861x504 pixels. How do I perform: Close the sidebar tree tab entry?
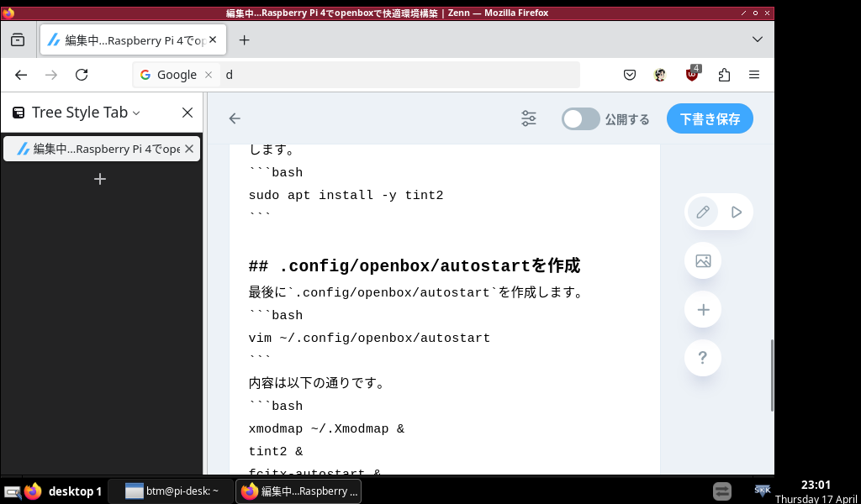click(x=189, y=149)
